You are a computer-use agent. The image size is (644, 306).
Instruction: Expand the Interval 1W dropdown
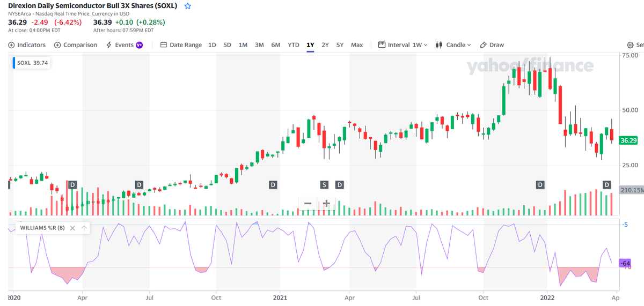click(403, 45)
